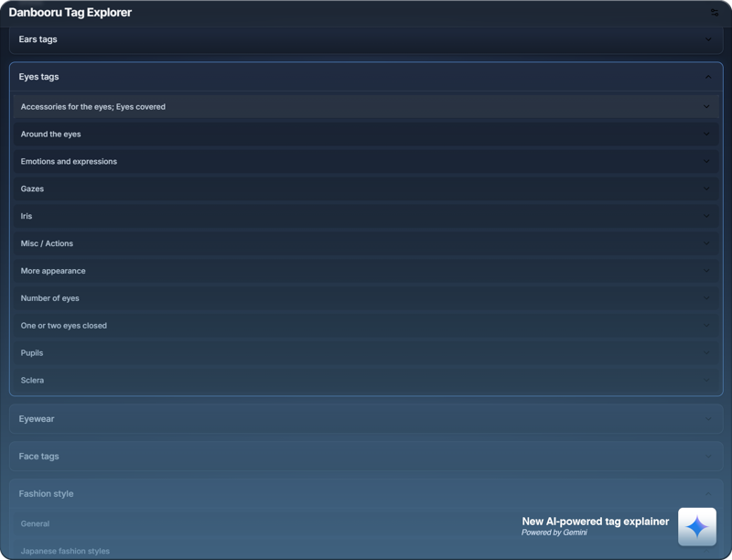Expand Japanese fashion styles subcategory
Screen dimensions: 732x560
click(x=366, y=551)
